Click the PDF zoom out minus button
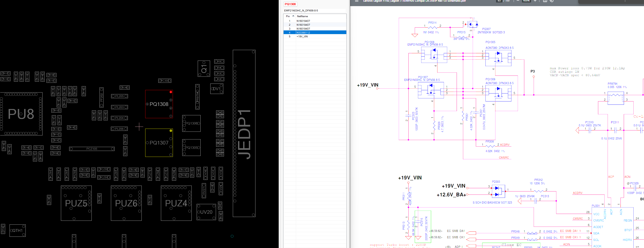 click(x=518, y=1)
